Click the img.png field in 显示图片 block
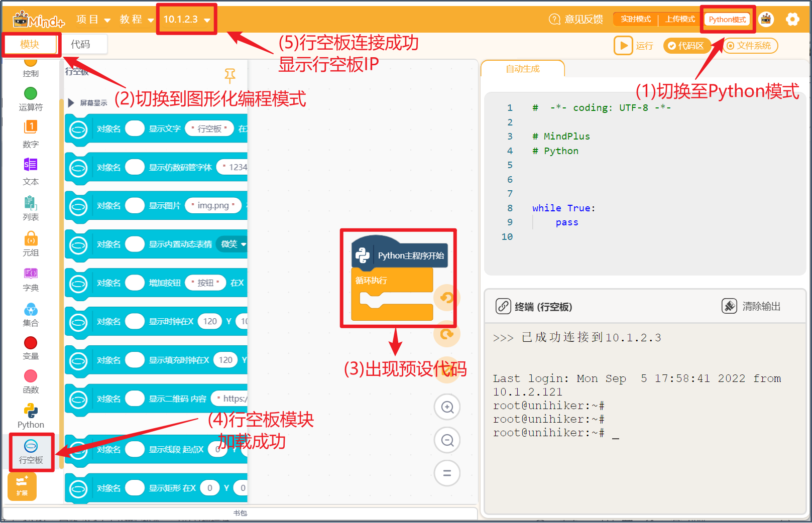The height and width of the screenshot is (523, 812). coord(213,205)
